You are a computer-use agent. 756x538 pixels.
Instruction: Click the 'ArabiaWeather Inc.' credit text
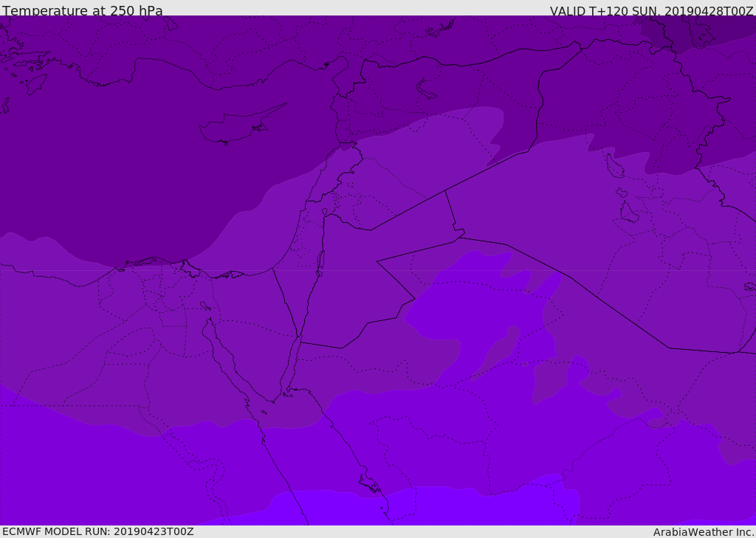[704, 532]
